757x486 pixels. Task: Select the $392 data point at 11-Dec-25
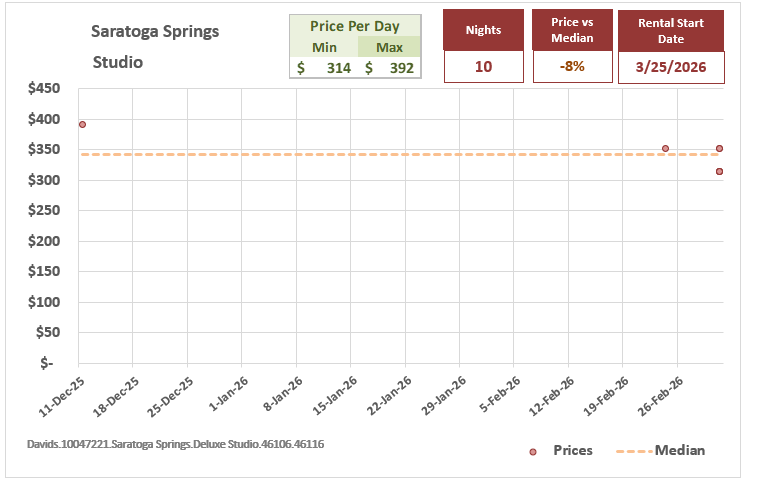[82, 125]
